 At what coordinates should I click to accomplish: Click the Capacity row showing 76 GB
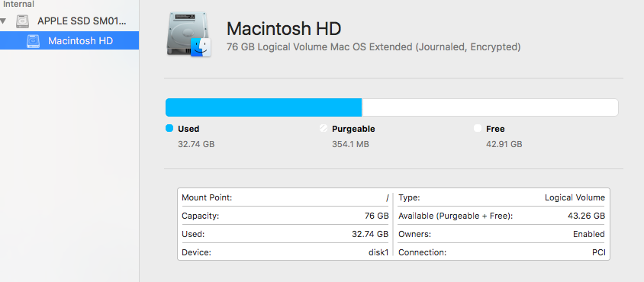coord(285,216)
